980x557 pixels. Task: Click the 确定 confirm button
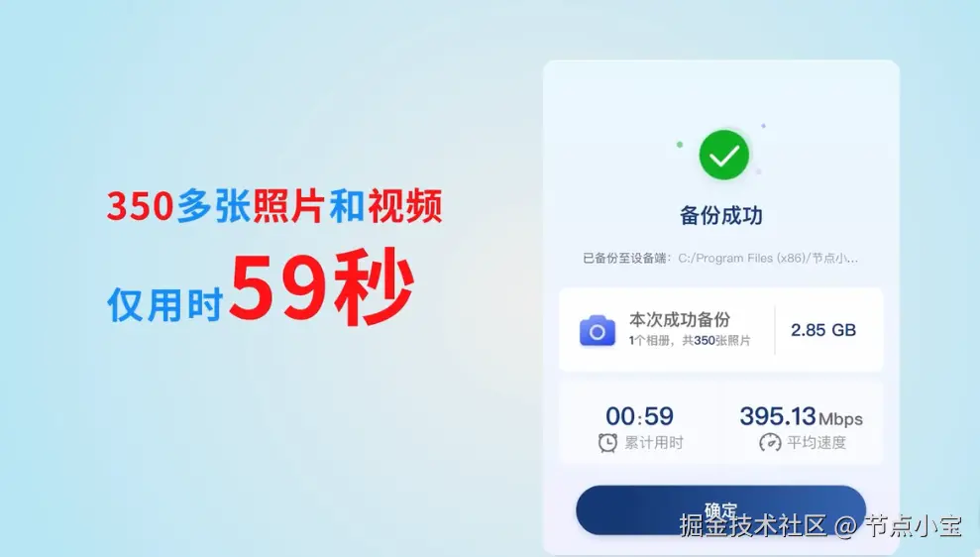pyautogui.click(x=720, y=510)
